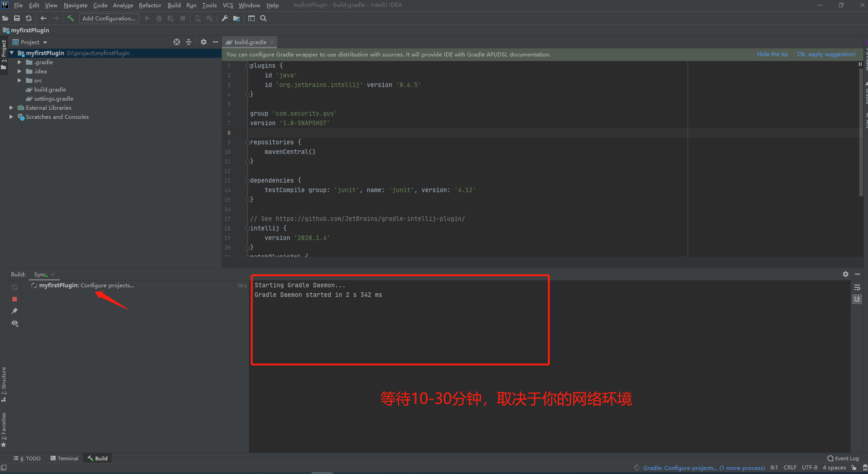The height and width of the screenshot is (474, 868).
Task: Open the Structure side tool window
Action: tap(4, 384)
